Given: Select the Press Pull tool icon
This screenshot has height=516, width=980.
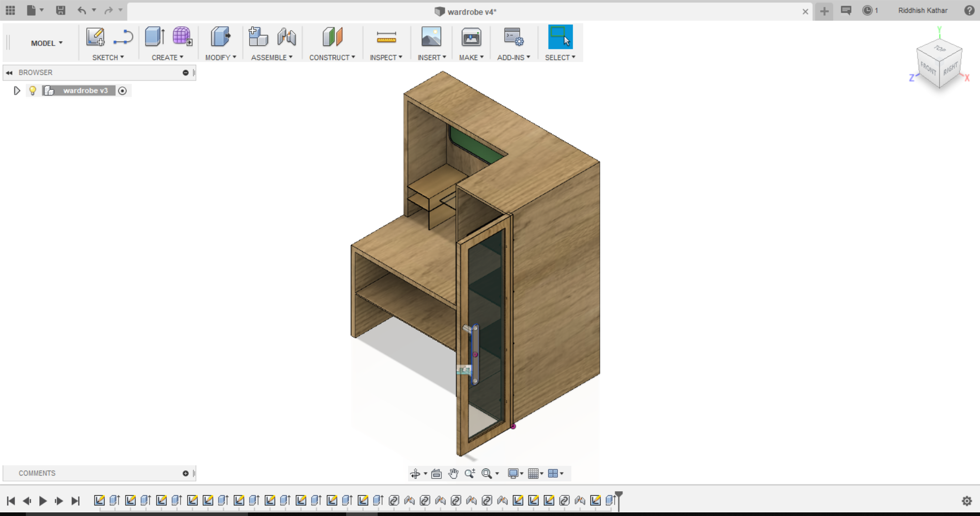Looking at the screenshot, I should 221,37.
